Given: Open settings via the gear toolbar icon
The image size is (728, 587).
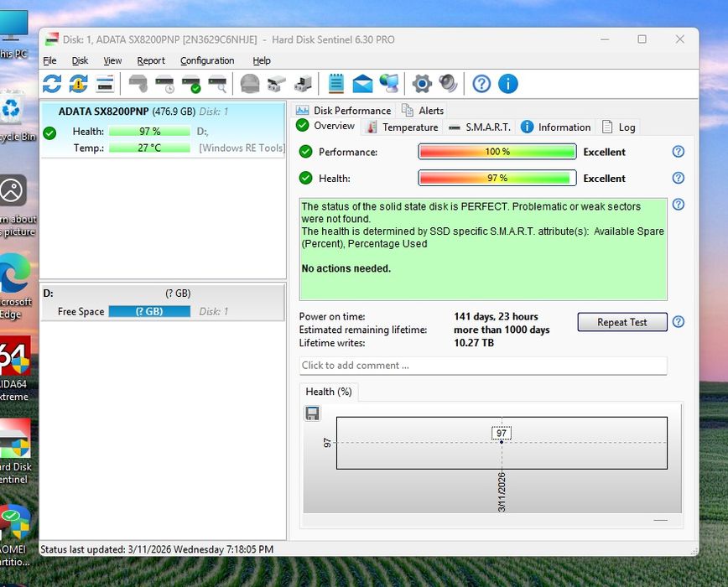Looking at the screenshot, I should [422, 84].
